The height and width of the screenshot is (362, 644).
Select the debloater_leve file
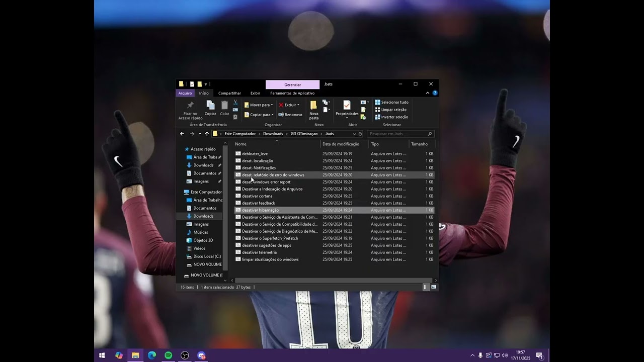pos(255,154)
